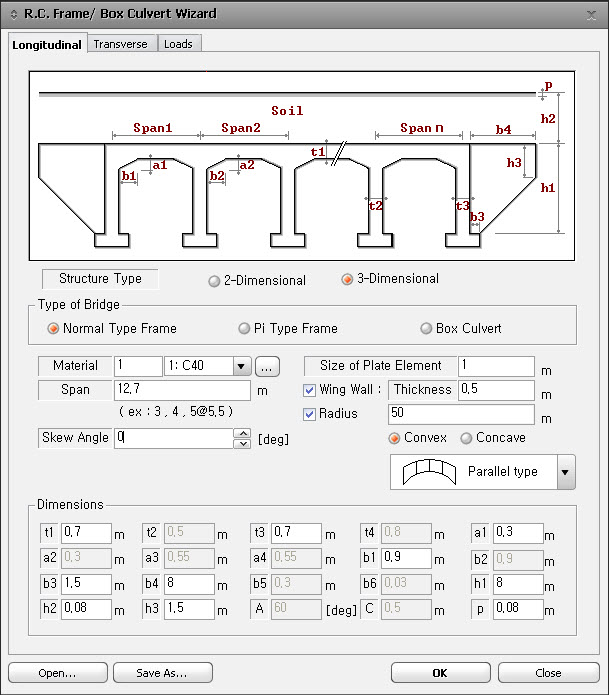This screenshot has width=609, height=695.
Task: Select 2-Dimensional structure type
Action: (214, 281)
